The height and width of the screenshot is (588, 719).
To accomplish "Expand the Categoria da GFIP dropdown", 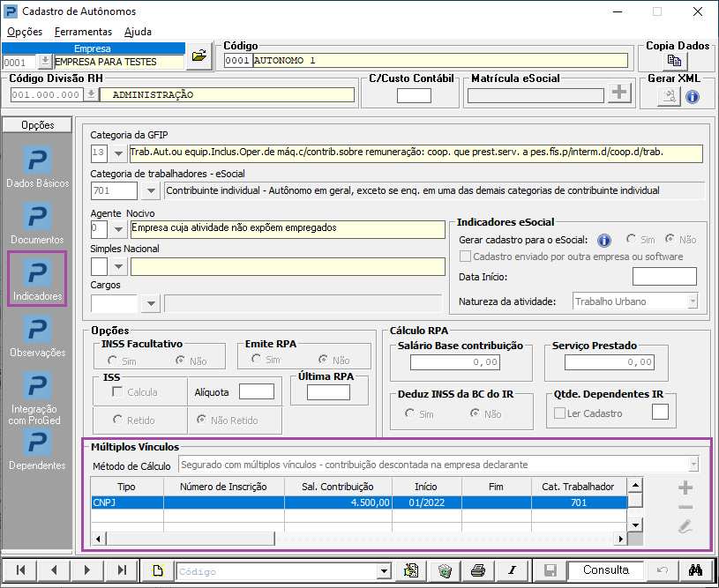I will 119,153.
